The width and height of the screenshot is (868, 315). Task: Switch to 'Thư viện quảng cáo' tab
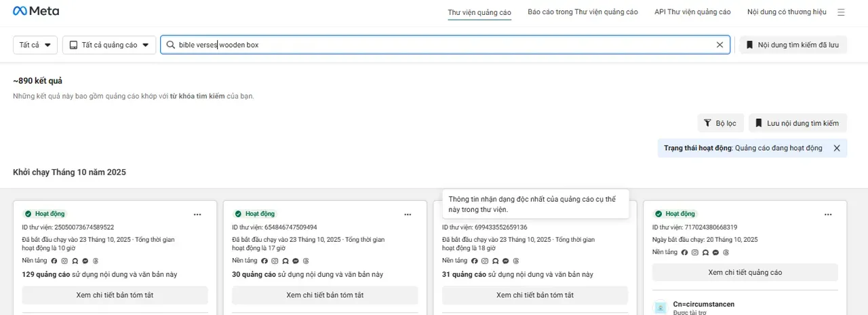click(x=479, y=12)
